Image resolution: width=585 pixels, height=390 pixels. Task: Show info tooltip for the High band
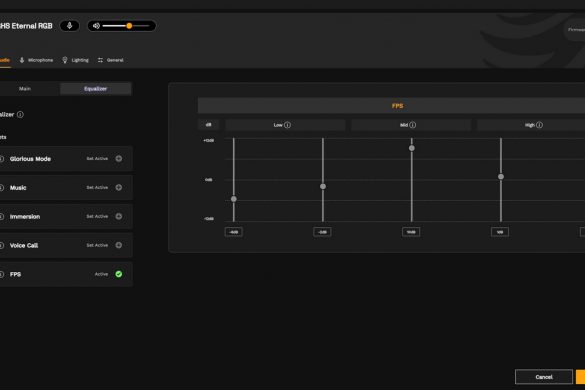pos(539,125)
